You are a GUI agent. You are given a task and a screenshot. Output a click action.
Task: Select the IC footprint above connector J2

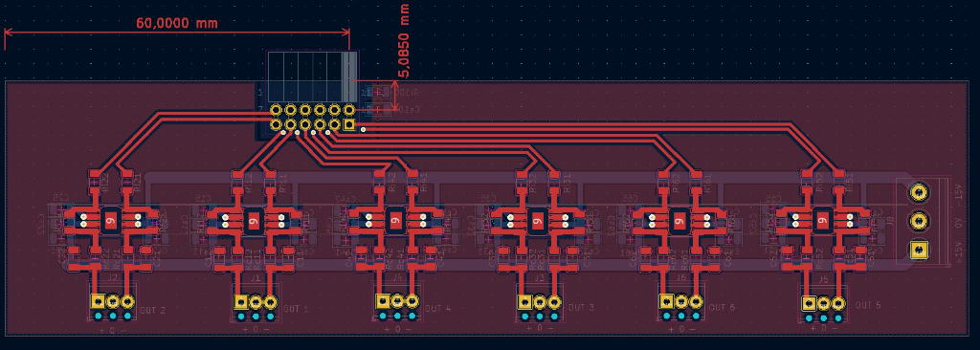111,220
